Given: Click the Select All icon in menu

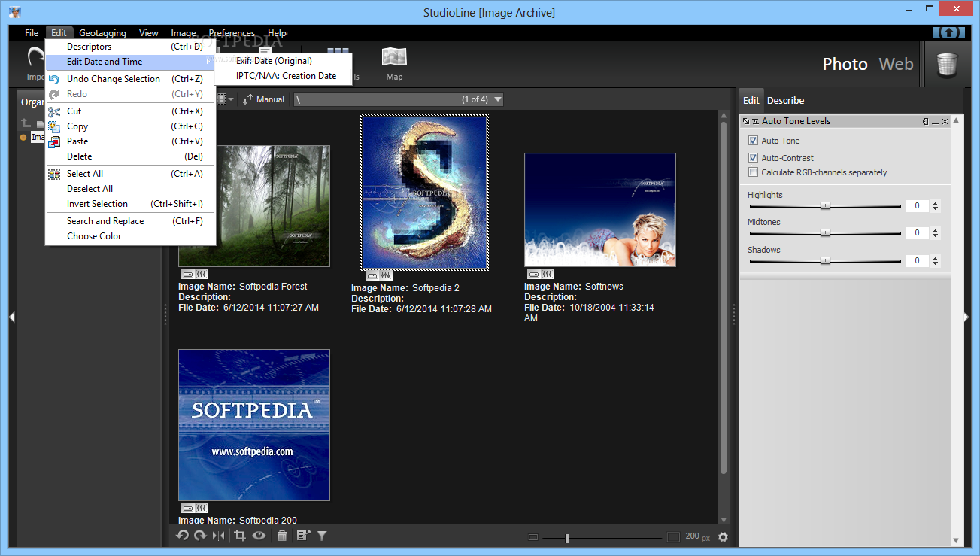Looking at the screenshot, I should pos(53,174).
